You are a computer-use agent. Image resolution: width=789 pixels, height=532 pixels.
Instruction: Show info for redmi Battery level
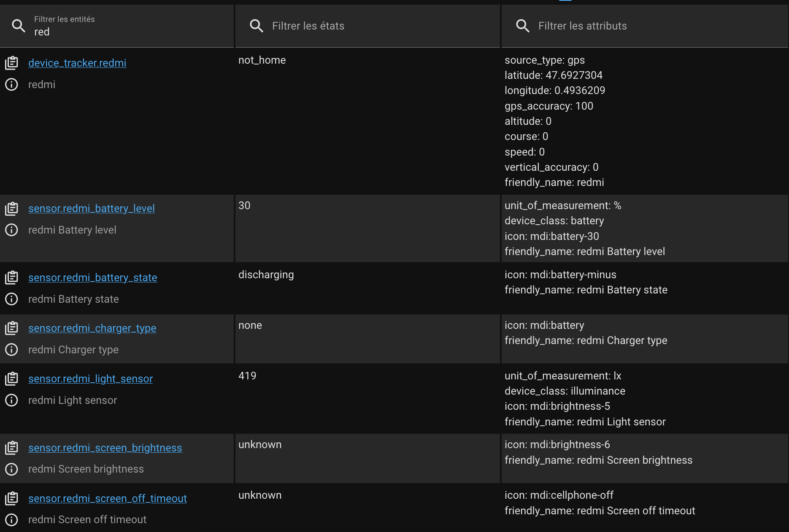pos(11,230)
